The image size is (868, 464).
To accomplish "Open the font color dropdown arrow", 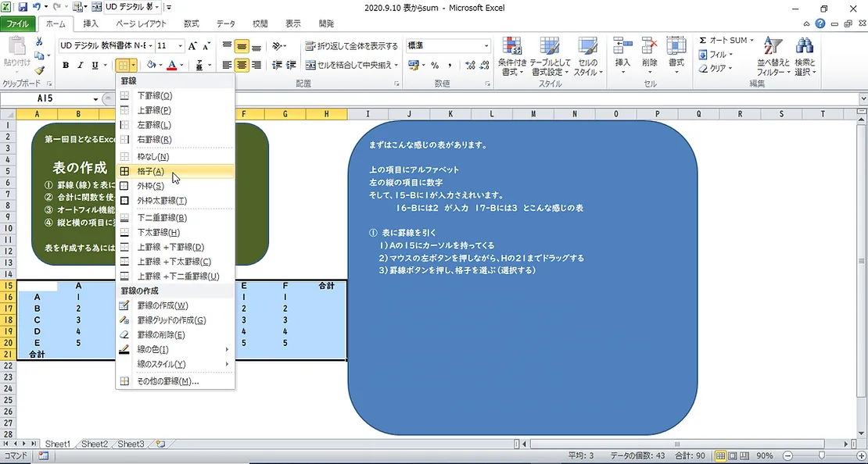I will pyautogui.click(x=182, y=66).
